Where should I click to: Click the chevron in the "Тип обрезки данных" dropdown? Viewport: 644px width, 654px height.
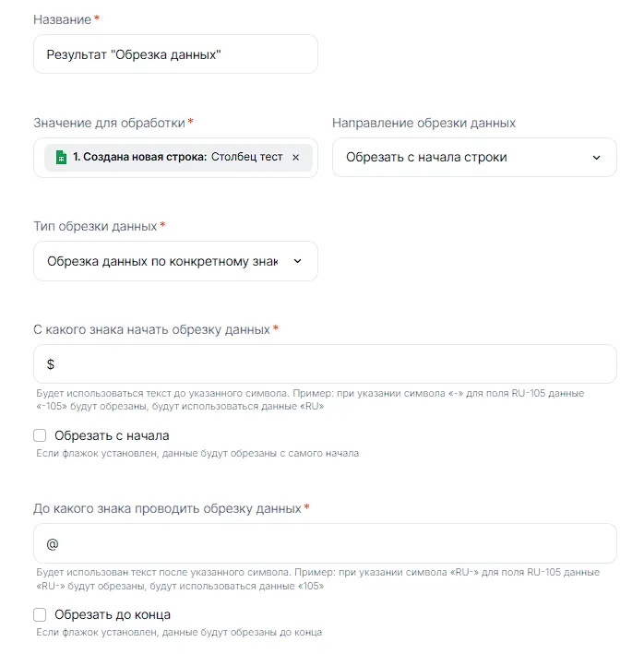[297, 261]
